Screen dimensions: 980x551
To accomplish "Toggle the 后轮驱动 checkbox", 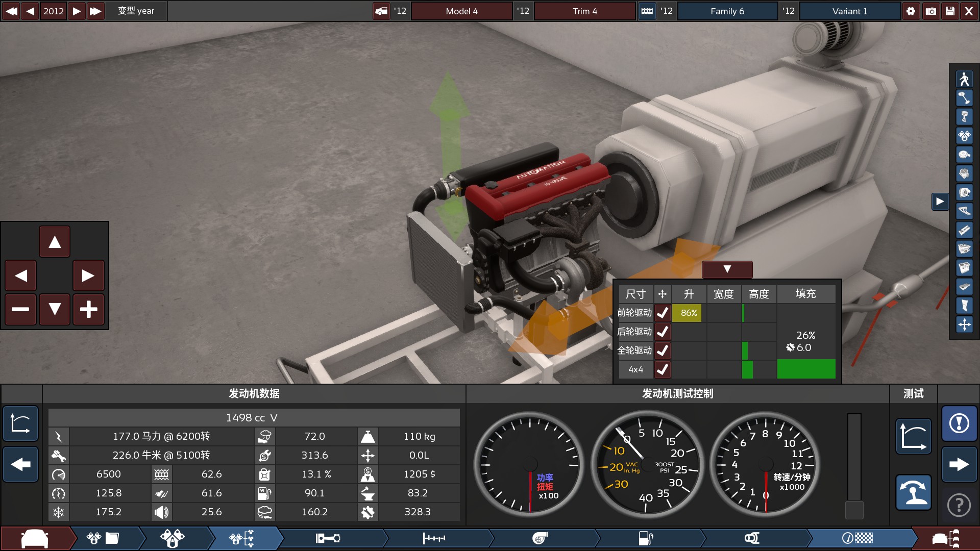I will [x=663, y=332].
